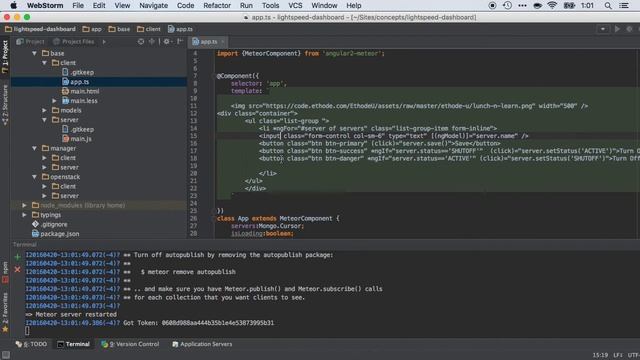Open the File menu

tap(78, 5)
